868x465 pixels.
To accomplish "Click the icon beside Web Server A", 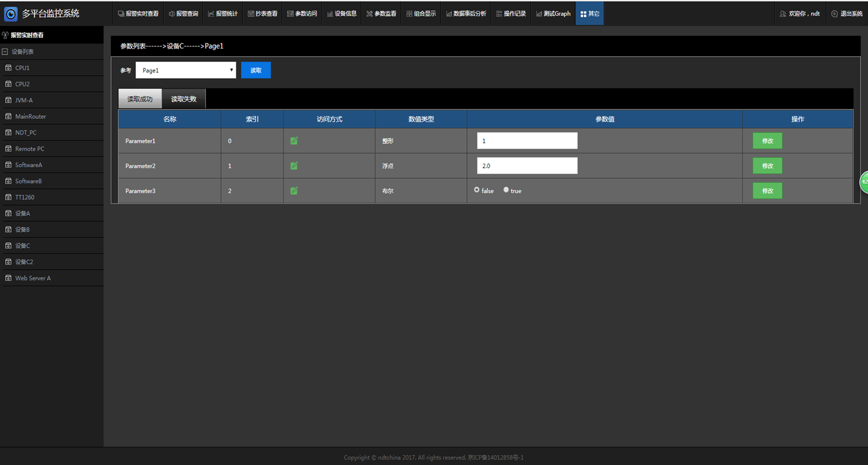I will [x=8, y=278].
